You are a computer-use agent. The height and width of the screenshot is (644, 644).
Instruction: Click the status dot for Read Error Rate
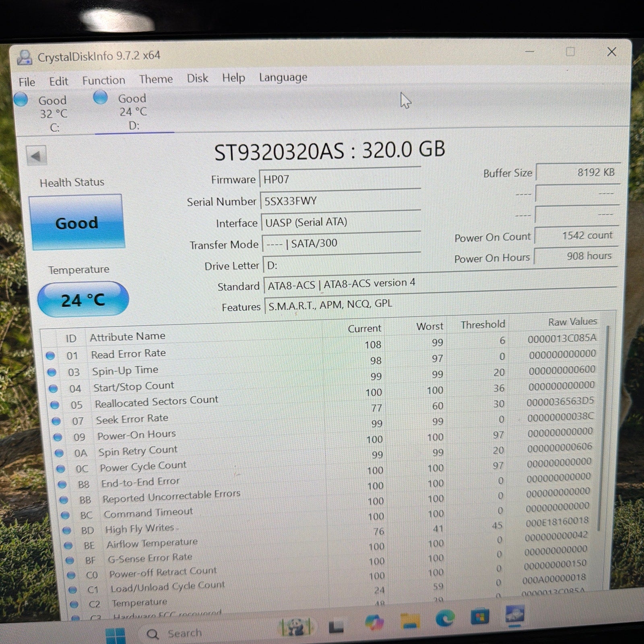click(x=50, y=356)
